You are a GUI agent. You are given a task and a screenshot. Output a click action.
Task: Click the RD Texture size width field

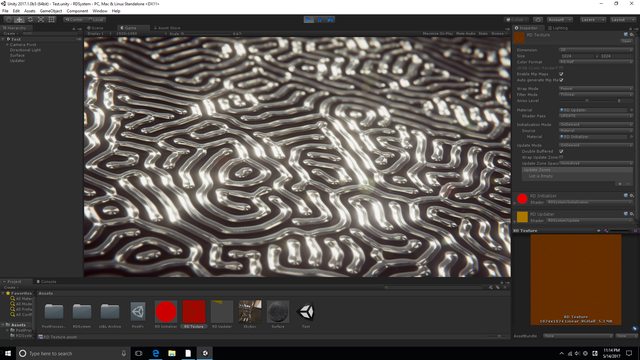576,56
